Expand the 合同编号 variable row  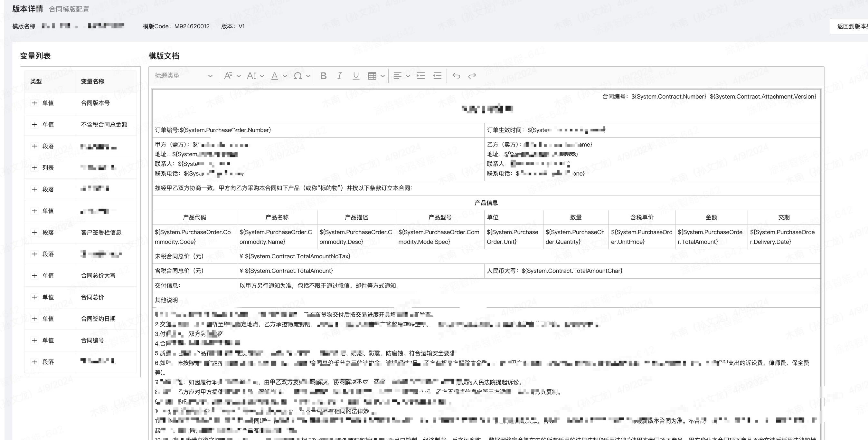(x=34, y=340)
